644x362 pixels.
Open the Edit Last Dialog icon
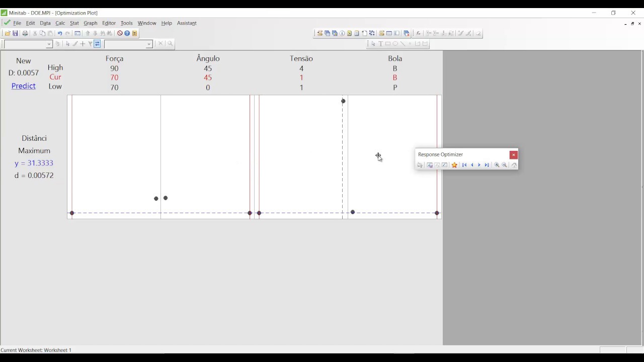pyautogui.click(x=77, y=33)
